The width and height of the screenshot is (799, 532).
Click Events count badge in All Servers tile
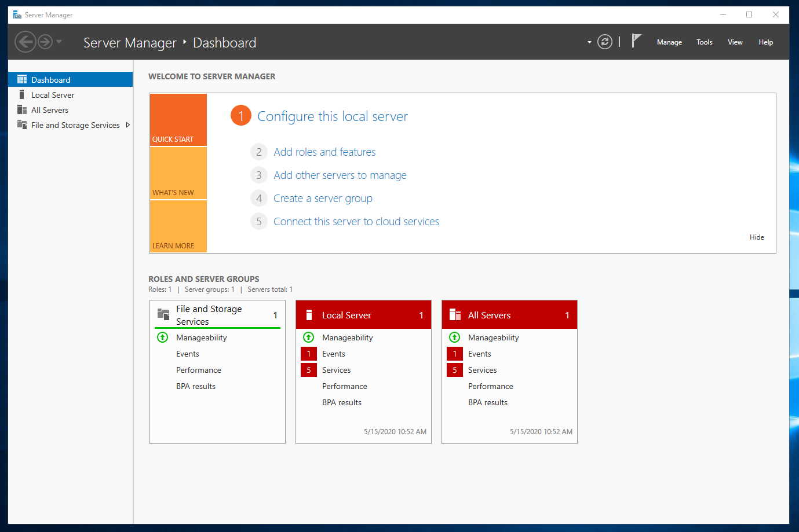pyautogui.click(x=455, y=354)
